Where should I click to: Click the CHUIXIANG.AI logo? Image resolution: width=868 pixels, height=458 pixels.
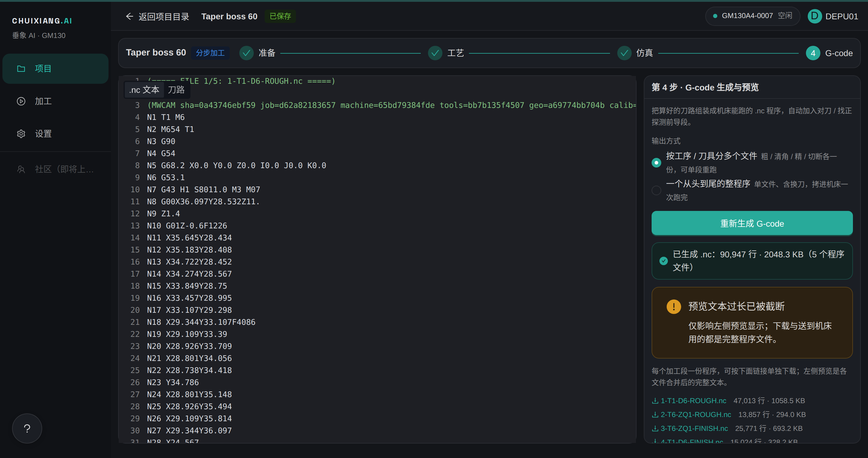[x=42, y=21]
